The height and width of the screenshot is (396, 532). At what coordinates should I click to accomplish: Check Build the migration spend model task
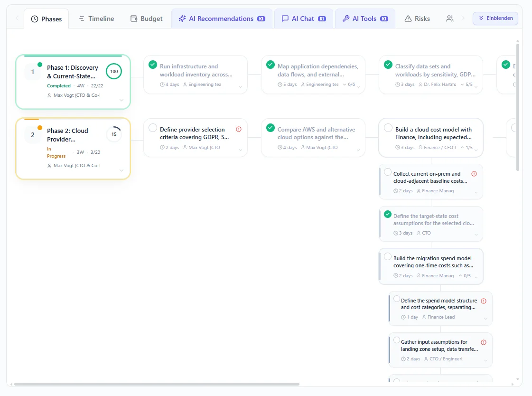(x=388, y=257)
